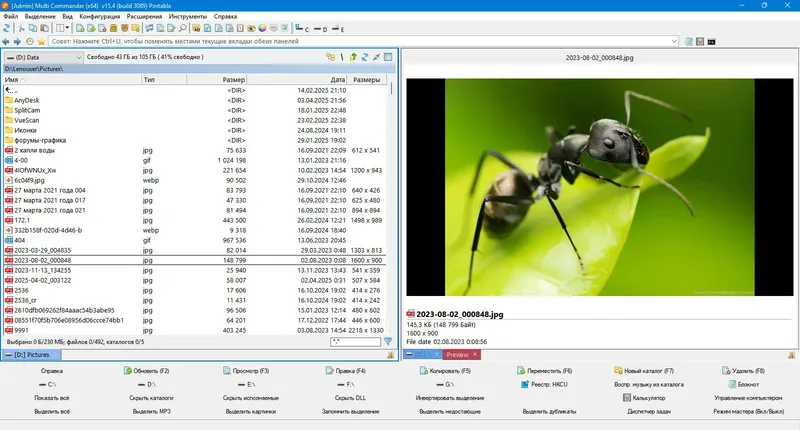The height and width of the screenshot is (430, 800).
Task: Open the Конфигурация menu
Action: point(99,16)
